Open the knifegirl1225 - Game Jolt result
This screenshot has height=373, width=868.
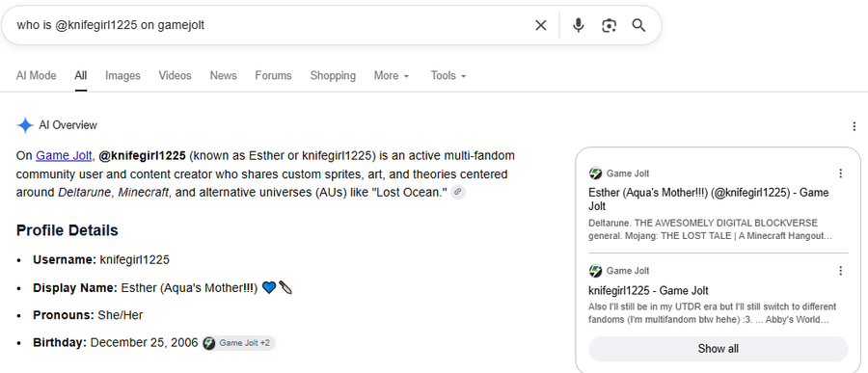648,290
